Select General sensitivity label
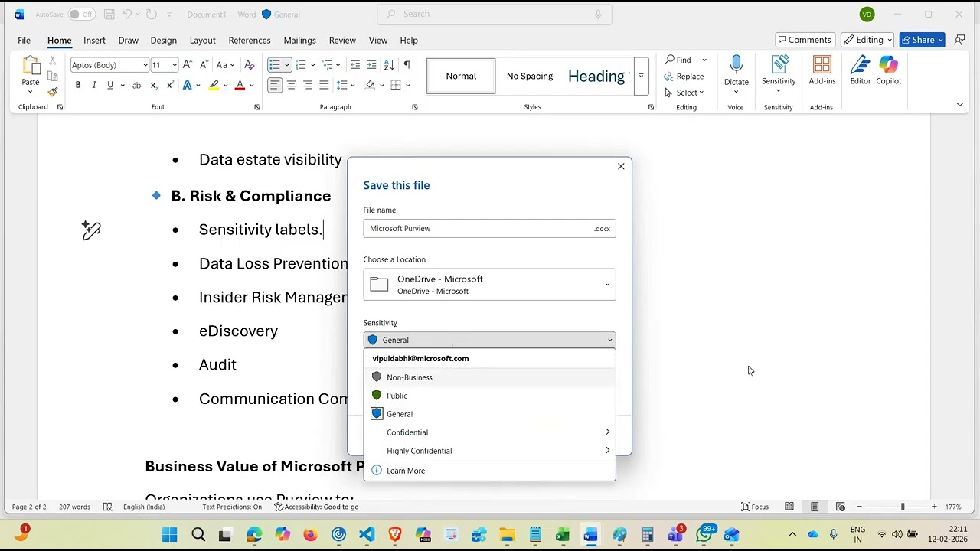Screen dimensions: 980x551 tap(489, 414)
